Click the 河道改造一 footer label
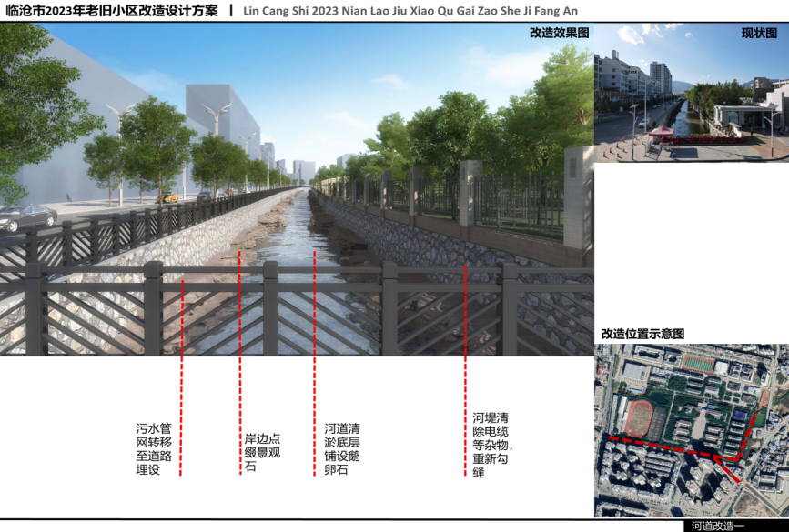The image size is (789, 532). tap(717, 526)
